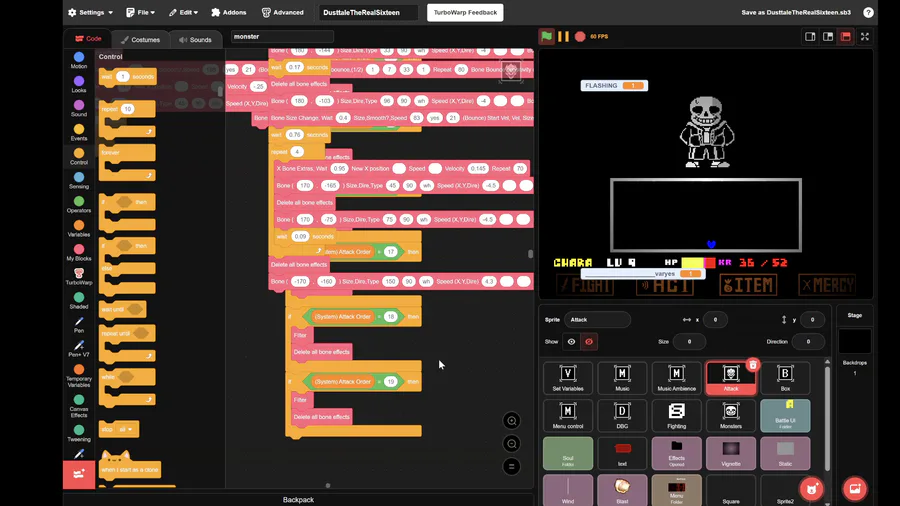Click Save as DusttaleTheRealSixteen.sb3
The width and height of the screenshot is (900, 506).
click(796, 12)
